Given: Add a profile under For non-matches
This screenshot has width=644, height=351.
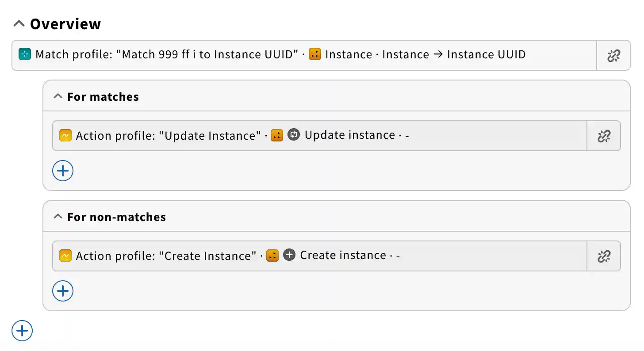Looking at the screenshot, I should click(x=63, y=291).
